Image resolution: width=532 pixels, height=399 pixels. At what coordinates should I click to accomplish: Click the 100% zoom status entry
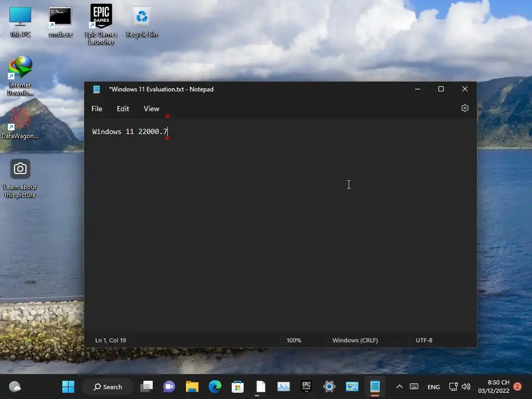coord(294,340)
